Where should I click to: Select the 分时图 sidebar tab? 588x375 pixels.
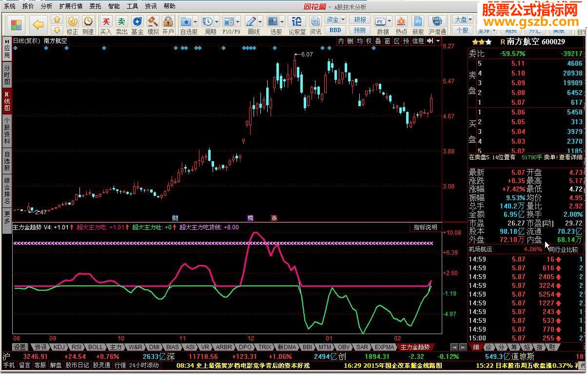[x=7, y=75]
